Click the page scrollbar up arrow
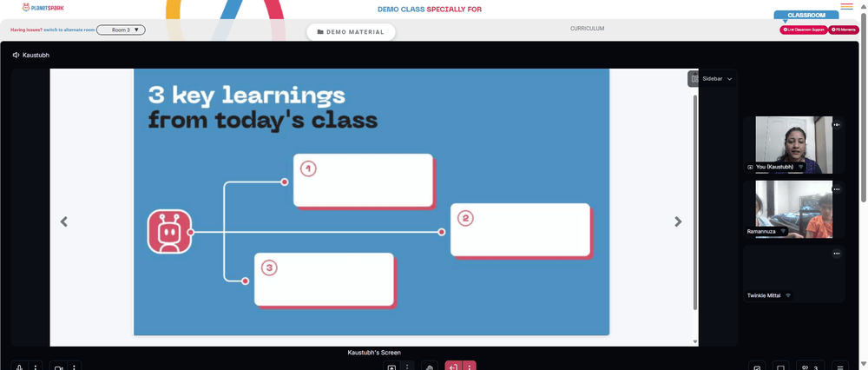This screenshot has width=868, height=370. tap(864, 5)
